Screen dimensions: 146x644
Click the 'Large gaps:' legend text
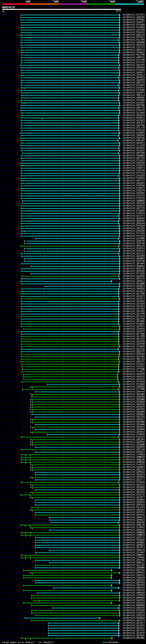tap(10, 642)
